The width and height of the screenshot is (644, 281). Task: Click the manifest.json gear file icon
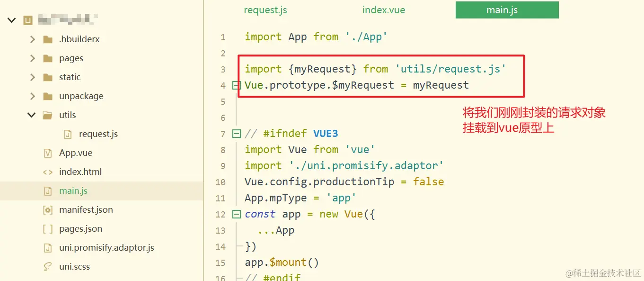pos(47,210)
